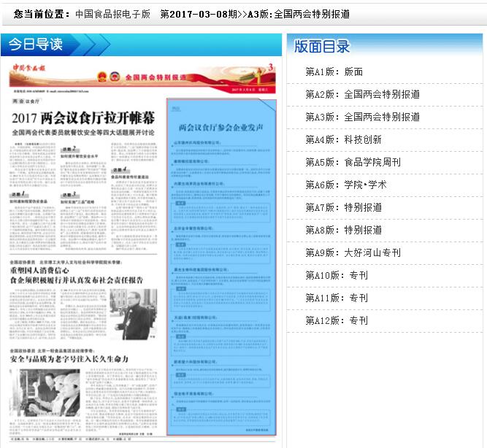Image resolution: width=487 pixels, height=448 pixels.
Task: Click breadcrumb A3版:全国两会特别报道
Action: tap(299, 14)
